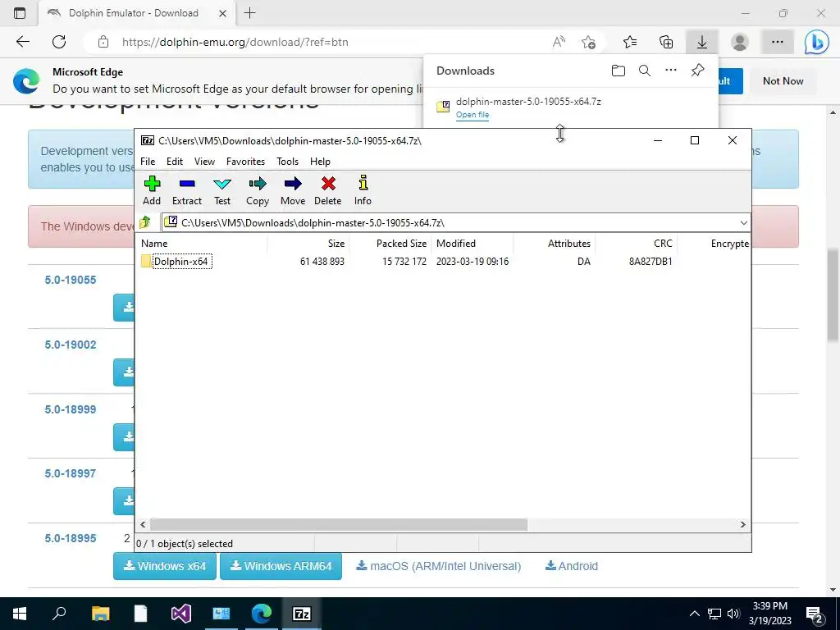Open Visual Studio from the taskbar
Viewport: 840px width, 630px height.
181,614
